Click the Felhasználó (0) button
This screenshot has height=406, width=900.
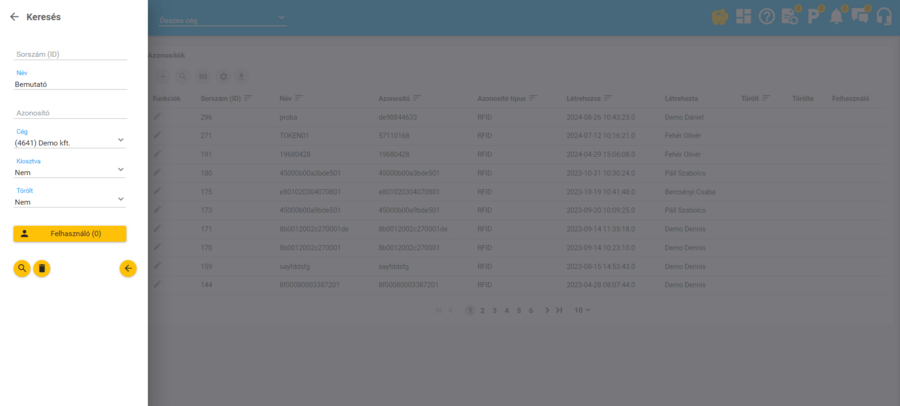[x=70, y=233]
